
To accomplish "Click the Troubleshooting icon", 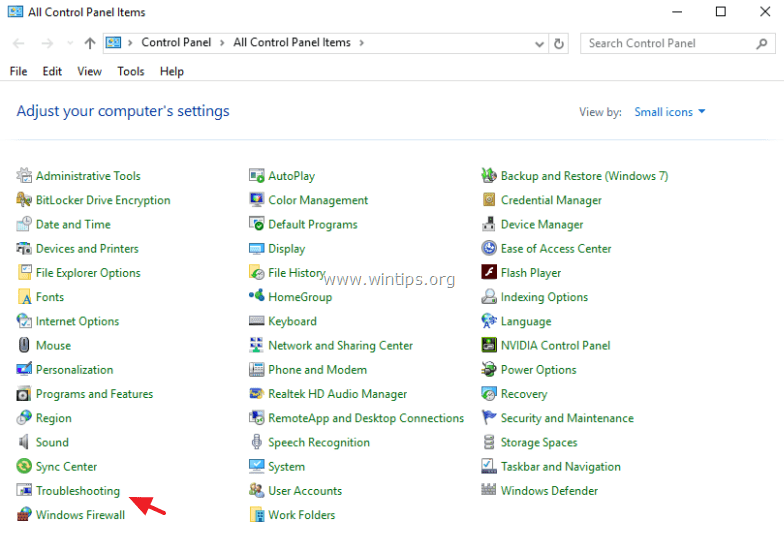I will pyautogui.click(x=24, y=490).
